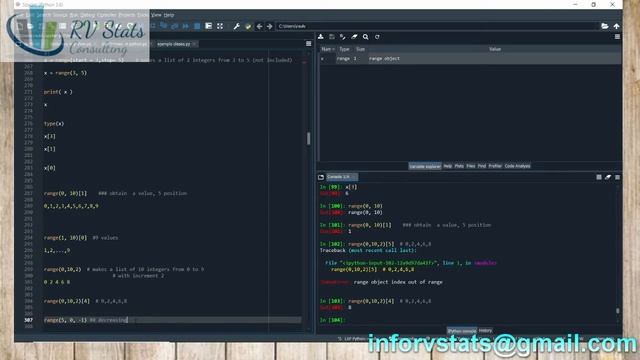
Task: Sort variables by Type column header
Action: pos(344,49)
